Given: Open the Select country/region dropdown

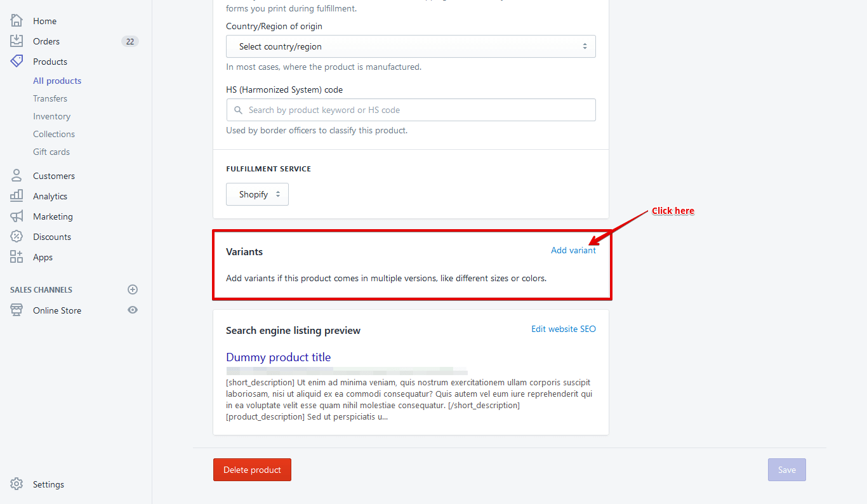Looking at the screenshot, I should click(411, 46).
